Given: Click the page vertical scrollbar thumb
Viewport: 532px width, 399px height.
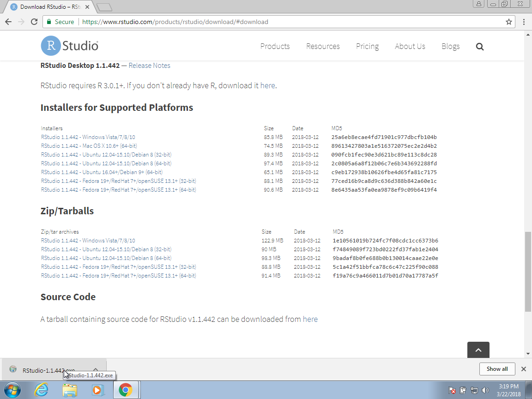Looking at the screenshot, I should [528, 272].
